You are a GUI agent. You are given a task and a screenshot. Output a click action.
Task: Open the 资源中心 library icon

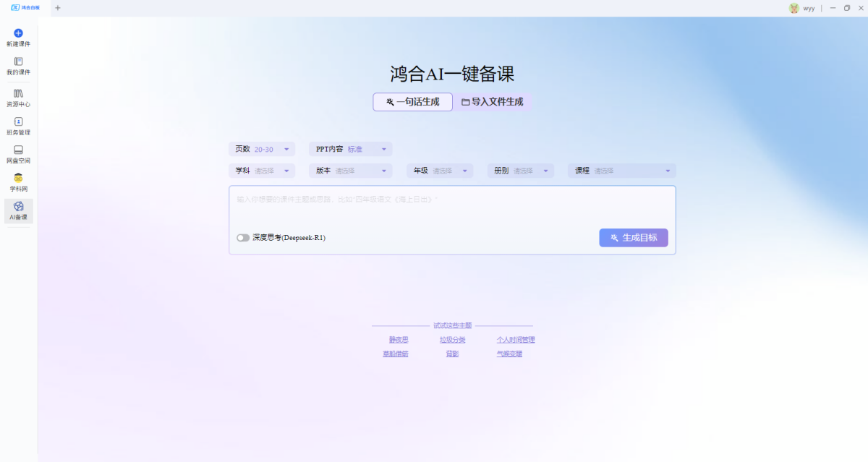point(18,93)
